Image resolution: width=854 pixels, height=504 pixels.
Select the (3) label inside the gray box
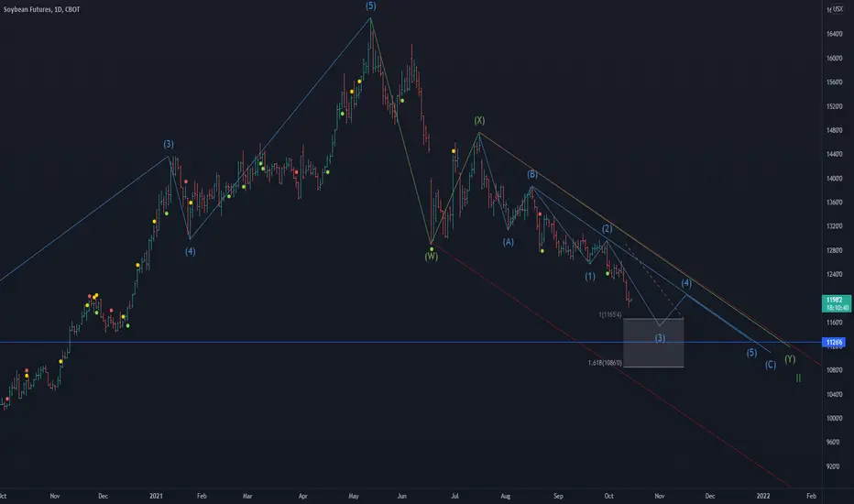point(660,338)
